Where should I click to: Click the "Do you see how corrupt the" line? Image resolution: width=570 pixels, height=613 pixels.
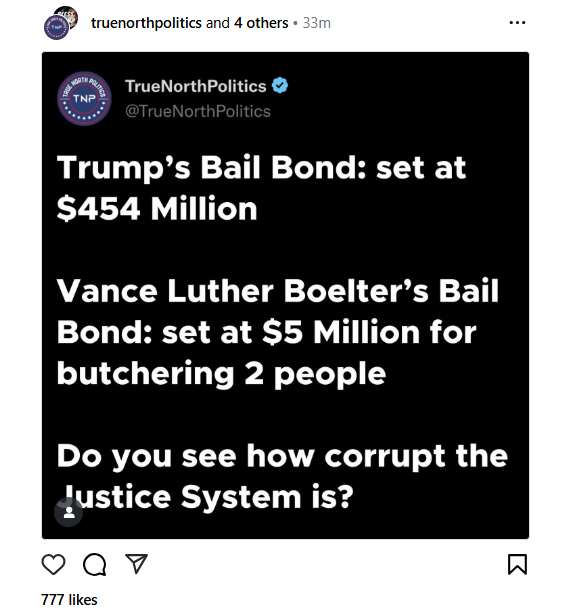[282, 457]
